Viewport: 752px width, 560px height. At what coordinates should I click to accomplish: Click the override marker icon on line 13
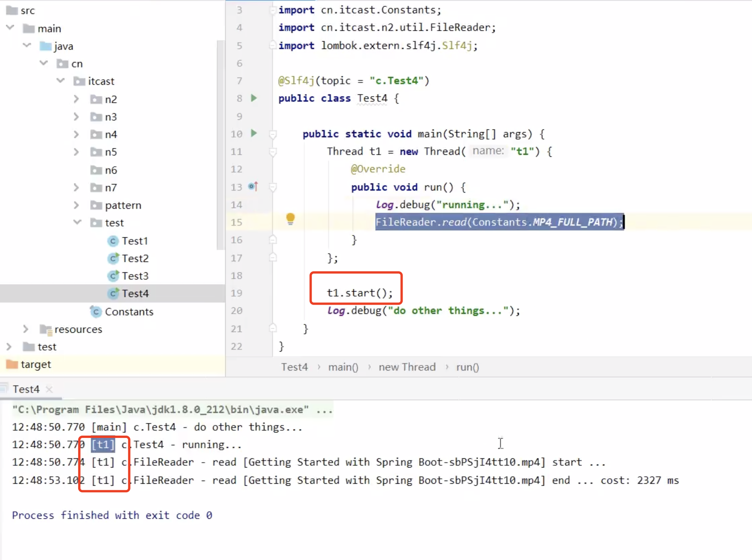tap(253, 187)
